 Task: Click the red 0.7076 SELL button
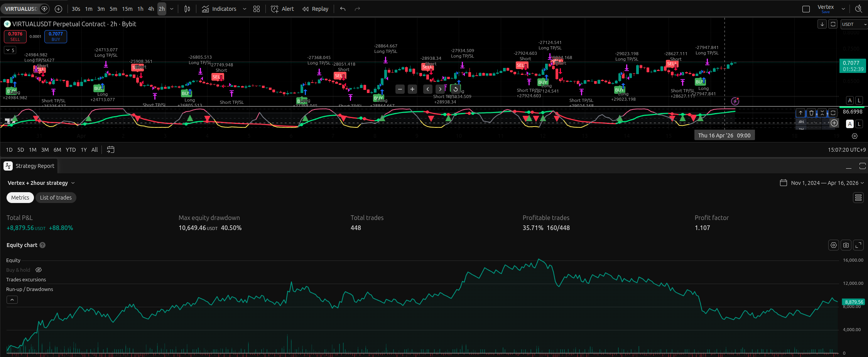tap(15, 36)
